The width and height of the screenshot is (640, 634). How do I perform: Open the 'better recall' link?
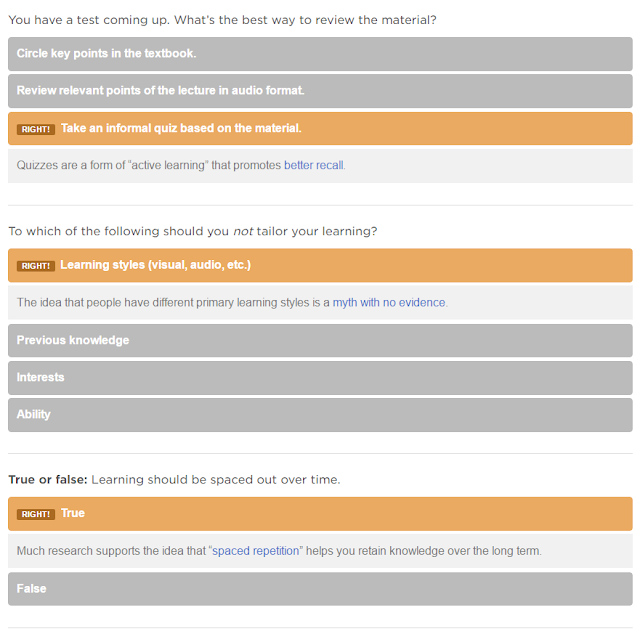313,165
